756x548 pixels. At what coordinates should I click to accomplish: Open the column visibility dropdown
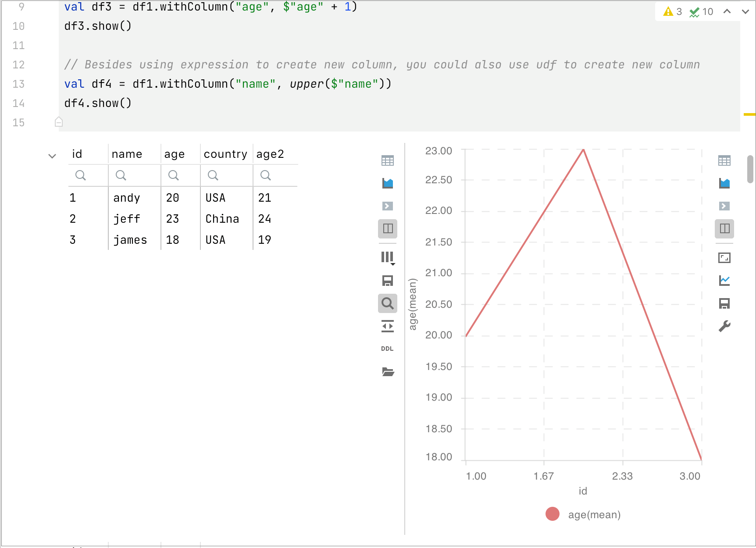387,258
